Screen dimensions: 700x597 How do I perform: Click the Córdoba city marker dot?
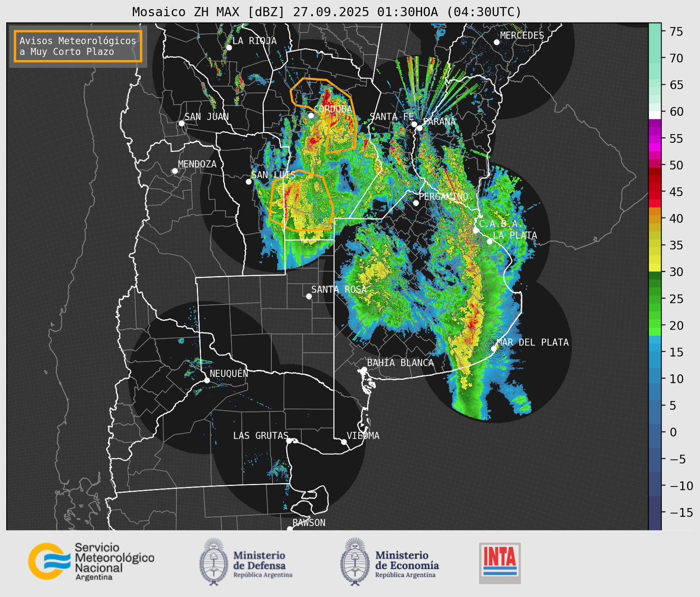(x=311, y=115)
